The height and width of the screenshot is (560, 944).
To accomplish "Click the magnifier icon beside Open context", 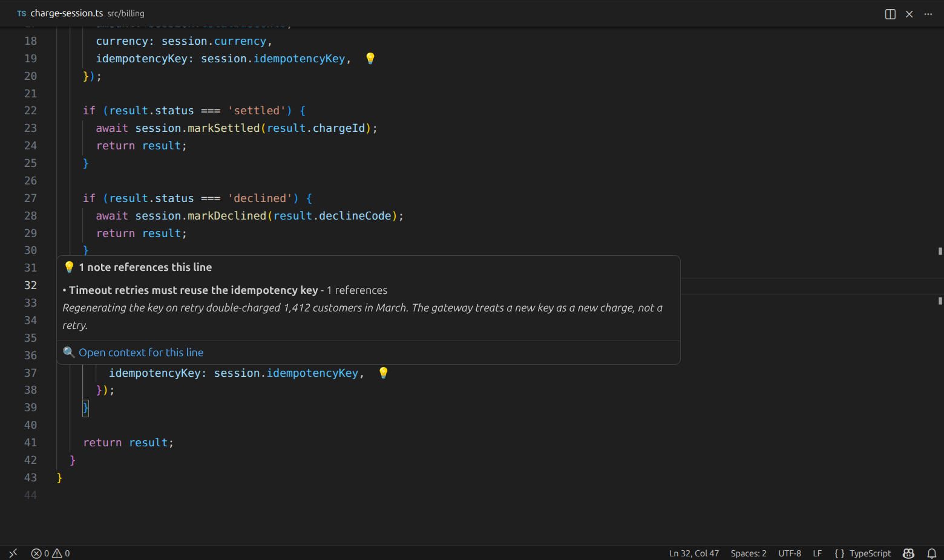I will pyautogui.click(x=69, y=352).
